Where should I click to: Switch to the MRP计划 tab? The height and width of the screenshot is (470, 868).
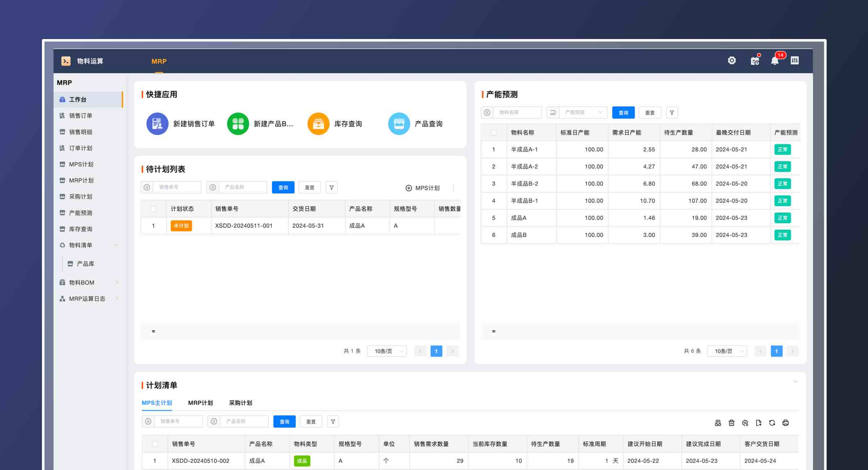pyautogui.click(x=200, y=403)
